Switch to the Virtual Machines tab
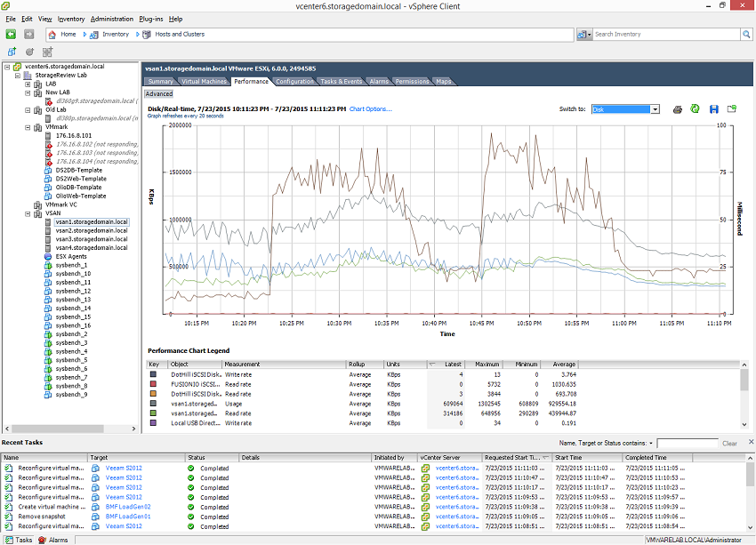This screenshot has height=545, width=756. (x=204, y=82)
